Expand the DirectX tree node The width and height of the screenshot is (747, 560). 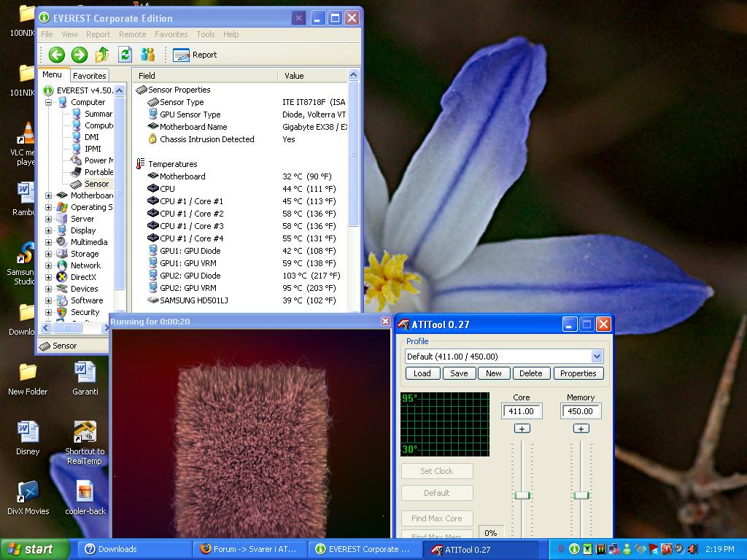point(49,277)
